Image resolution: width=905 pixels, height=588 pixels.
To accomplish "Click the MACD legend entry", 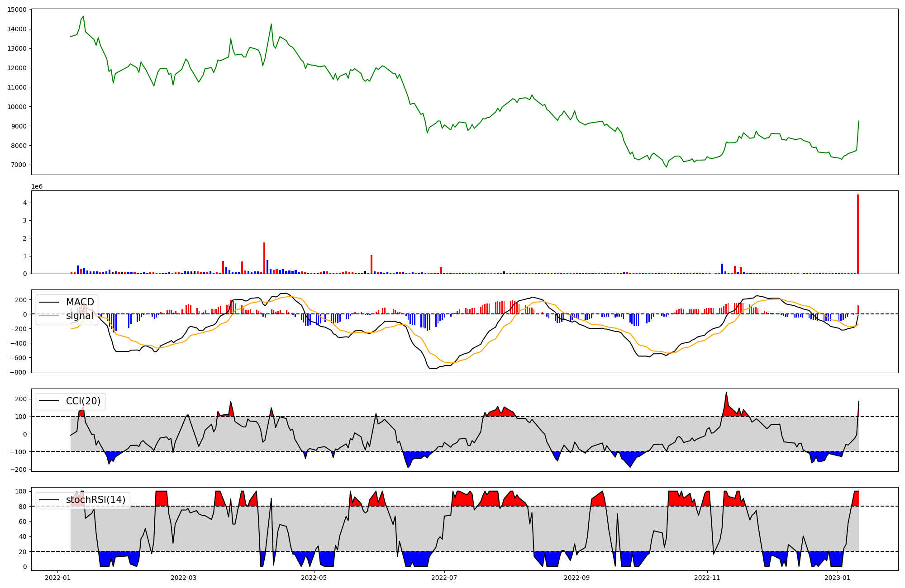I will [80, 302].
